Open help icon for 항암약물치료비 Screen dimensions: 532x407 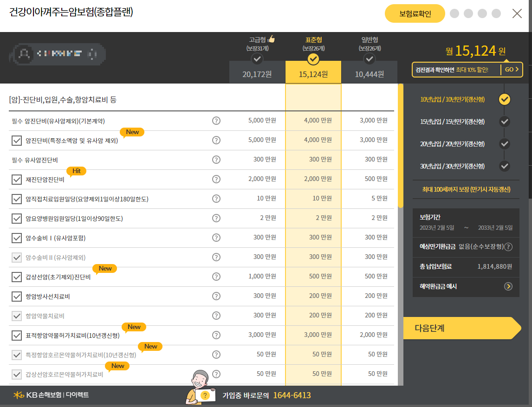pyautogui.click(x=216, y=316)
